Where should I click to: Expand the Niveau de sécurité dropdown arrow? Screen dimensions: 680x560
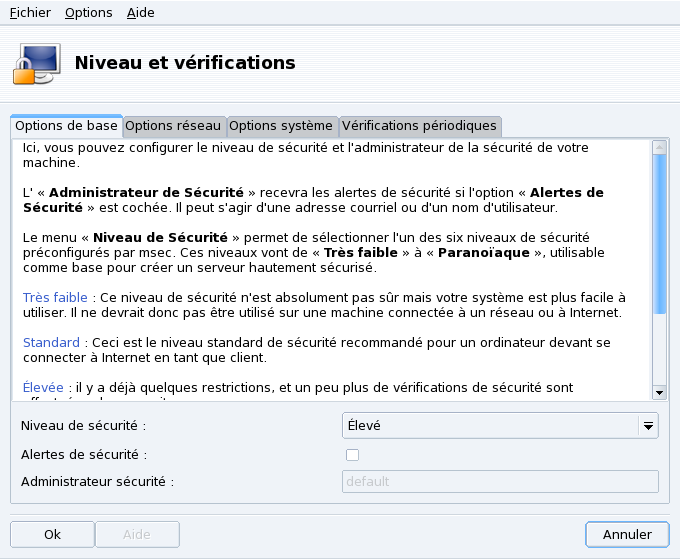pyautogui.click(x=649, y=426)
